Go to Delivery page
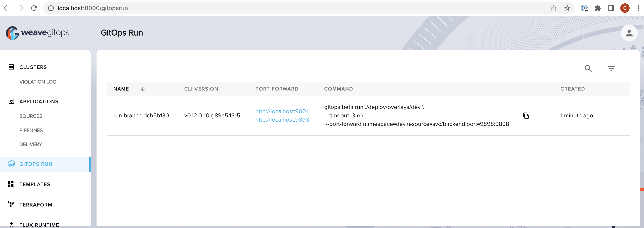Viewport: 644px width, 228px height. (31, 145)
